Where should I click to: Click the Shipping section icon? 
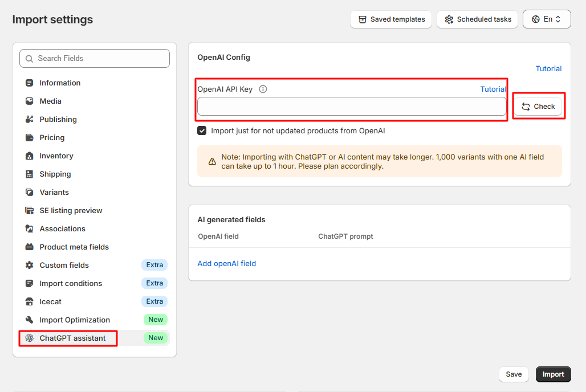click(x=29, y=174)
